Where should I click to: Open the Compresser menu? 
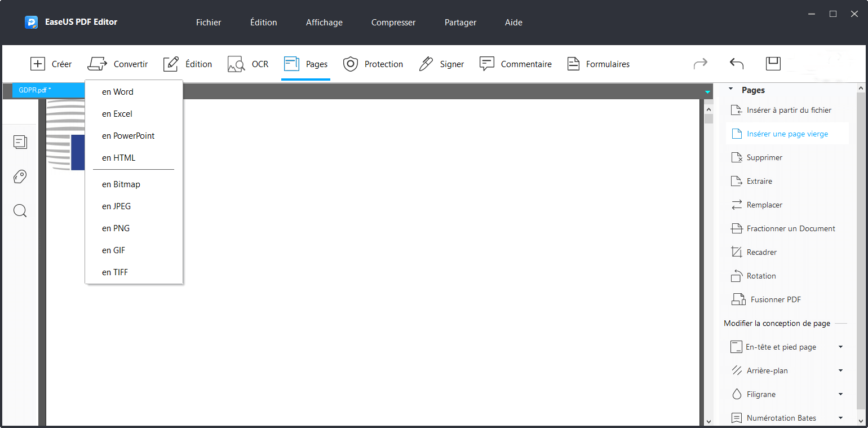point(393,23)
